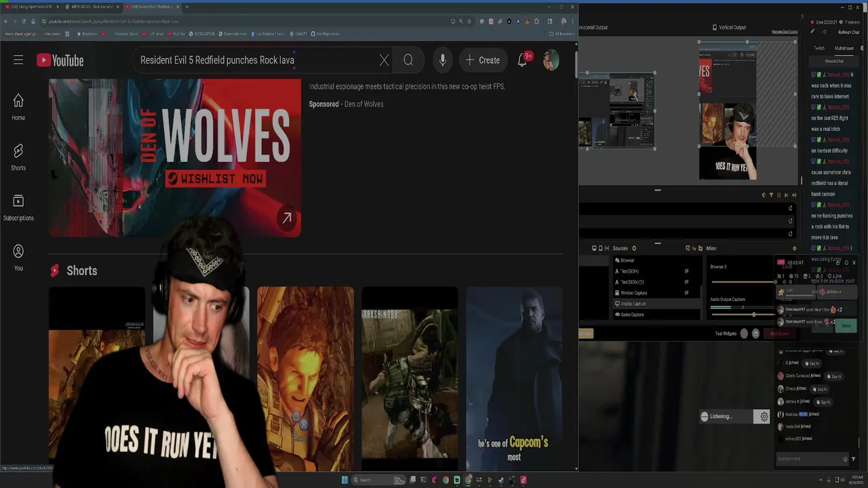The image size is (868, 488).
Task: Toggle visibility of the Text (GDI+) source
Action: (686, 271)
